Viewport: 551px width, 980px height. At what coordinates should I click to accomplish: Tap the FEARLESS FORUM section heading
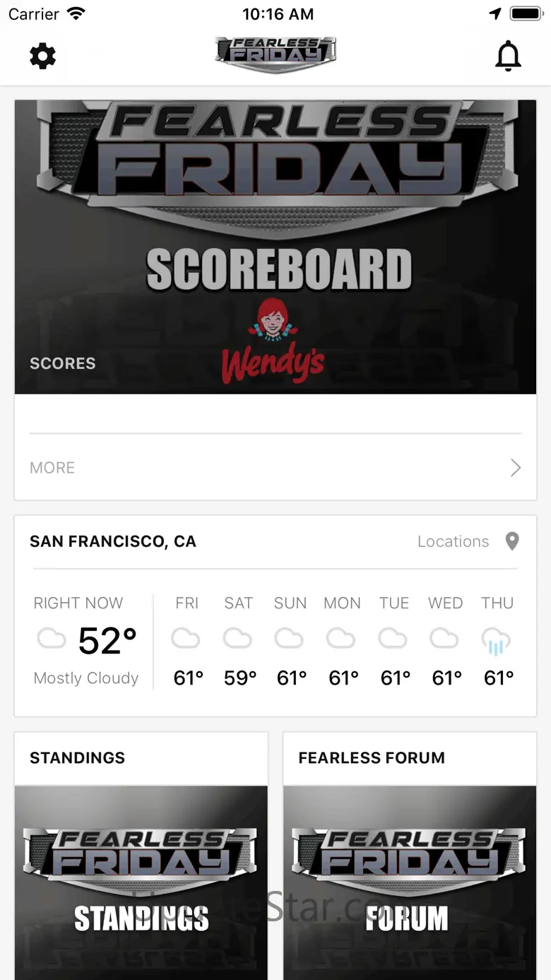[x=372, y=758]
